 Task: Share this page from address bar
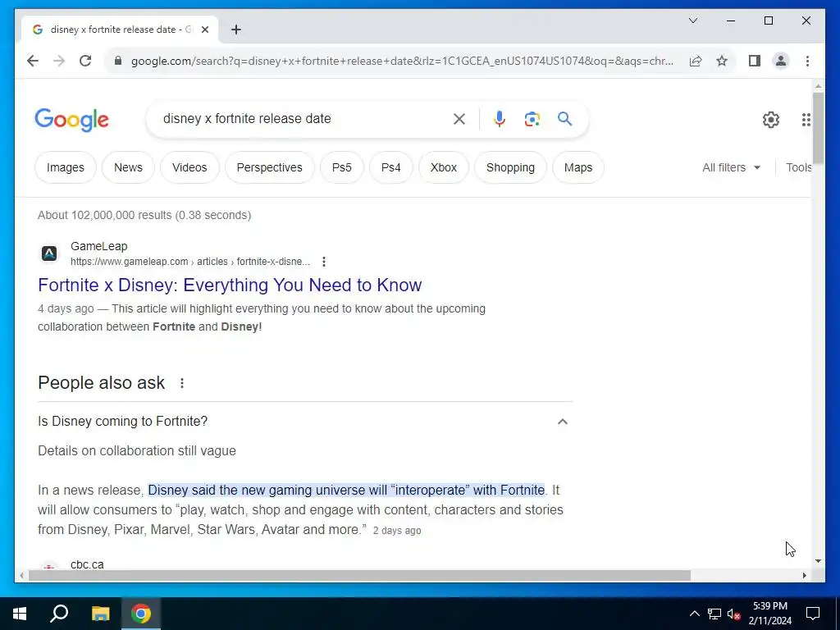pos(696,61)
